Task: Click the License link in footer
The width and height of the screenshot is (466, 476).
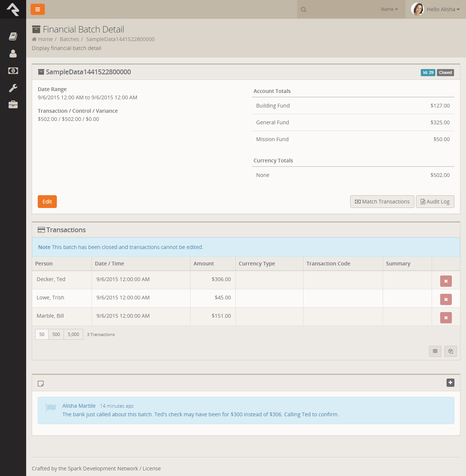Action: pos(152,469)
